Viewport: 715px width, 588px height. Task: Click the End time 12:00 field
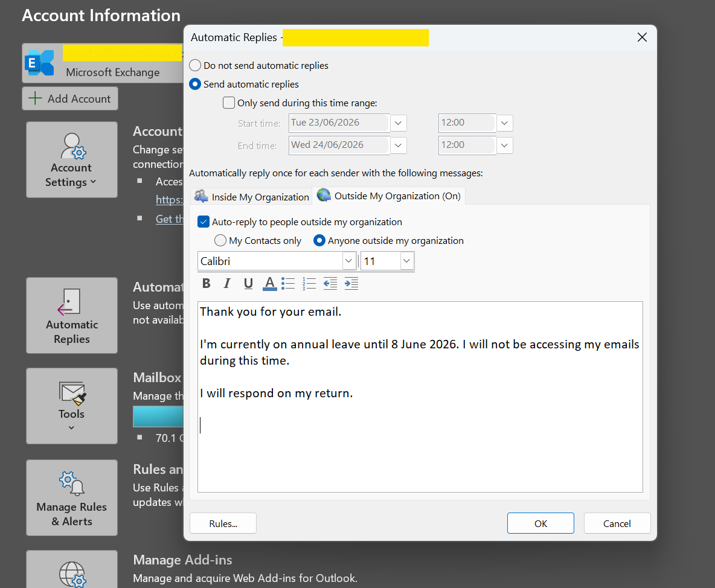(467, 145)
